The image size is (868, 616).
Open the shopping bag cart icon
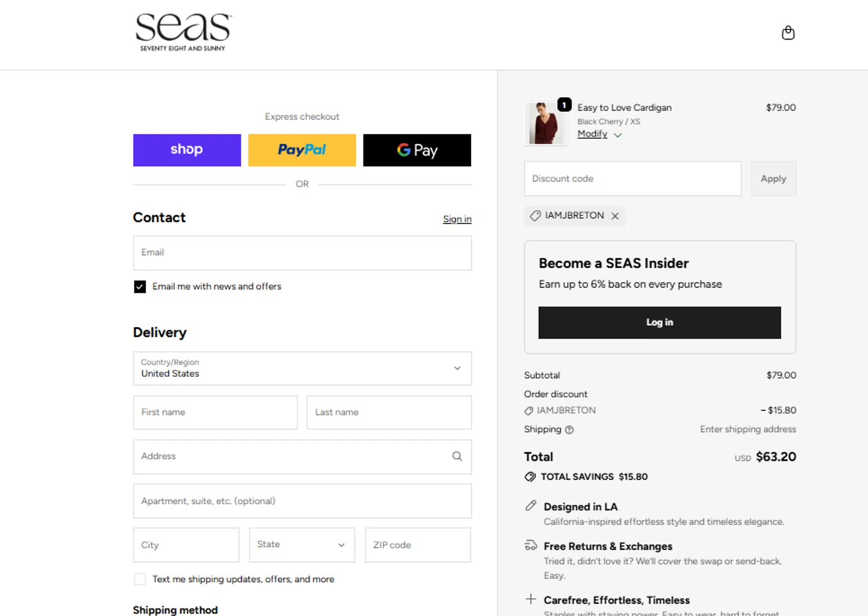coord(788,33)
